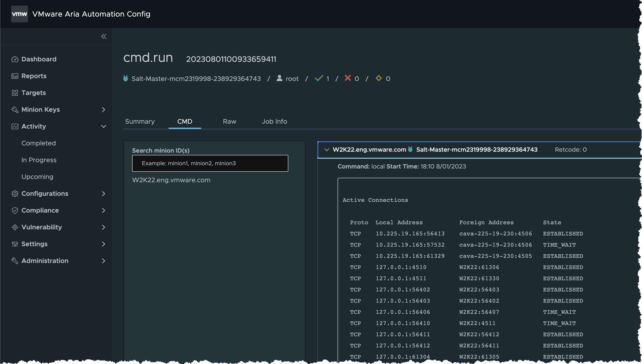Click the Search minion ID(s) input field
Image resolution: width=642 pixels, height=364 pixels.
(210, 163)
